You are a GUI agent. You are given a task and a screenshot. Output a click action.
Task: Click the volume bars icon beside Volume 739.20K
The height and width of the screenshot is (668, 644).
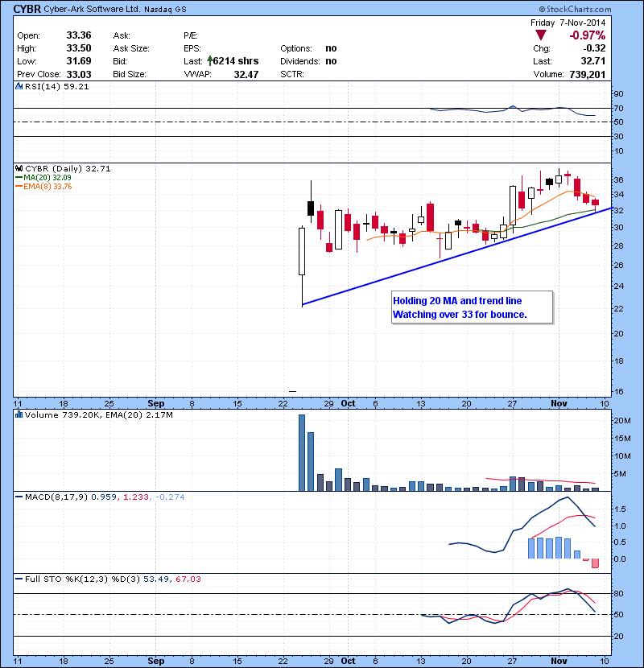(x=19, y=414)
